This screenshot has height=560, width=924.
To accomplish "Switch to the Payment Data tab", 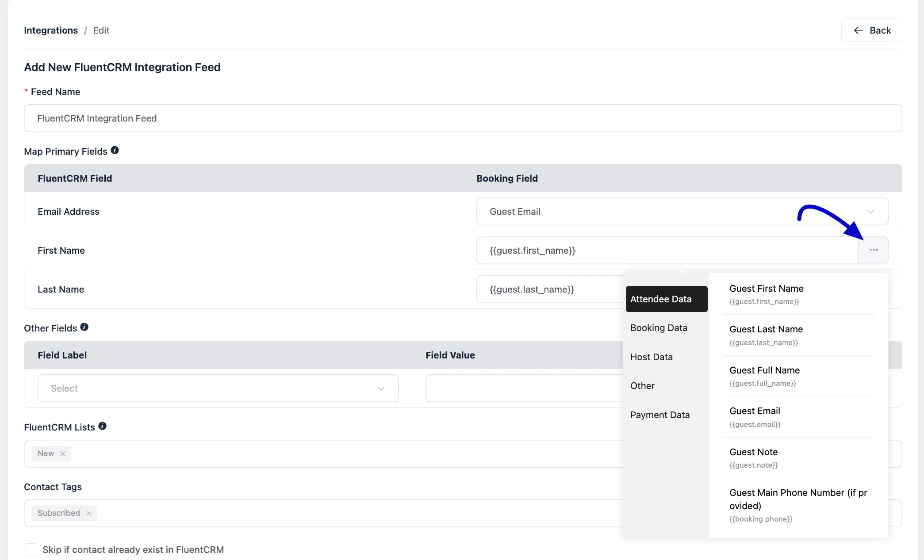I will pyautogui.click(x=659, y=415).
